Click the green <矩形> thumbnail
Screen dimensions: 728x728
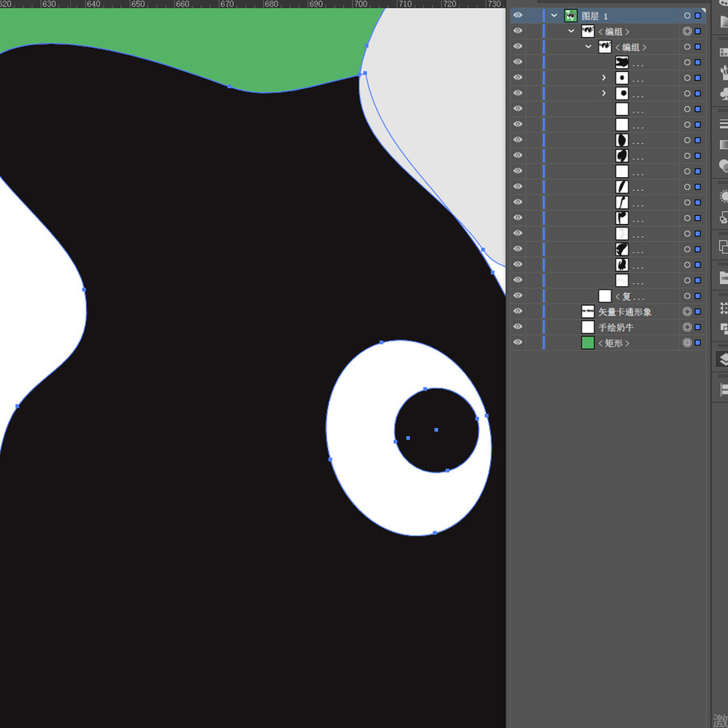pos(588,343)
